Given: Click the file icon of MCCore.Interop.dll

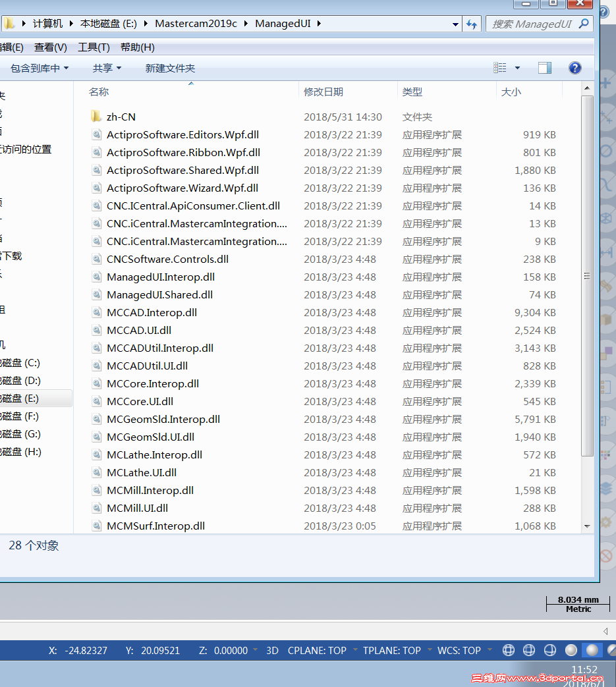Looking at the screenshot, I should coord(96,383).
